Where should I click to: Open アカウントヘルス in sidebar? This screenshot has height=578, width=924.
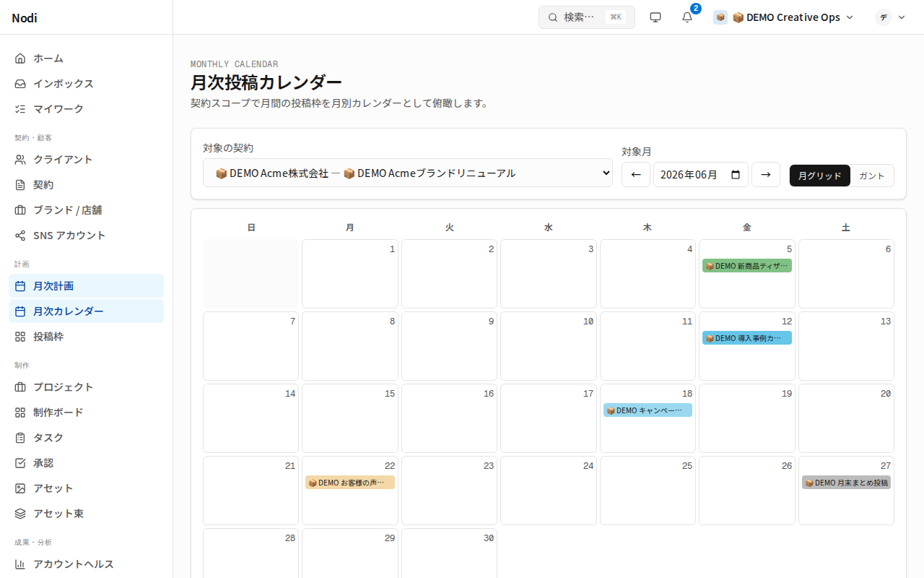coord(86,564)
